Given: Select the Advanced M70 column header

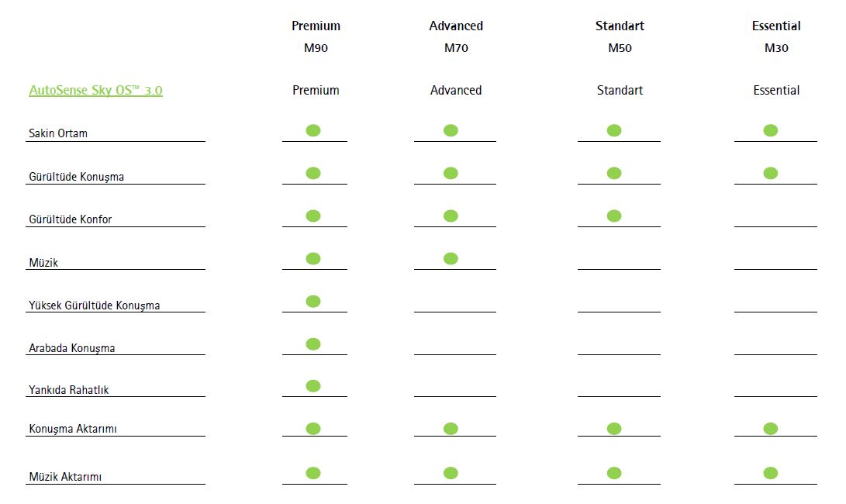Looking at the screenshot, I should 456,36.
